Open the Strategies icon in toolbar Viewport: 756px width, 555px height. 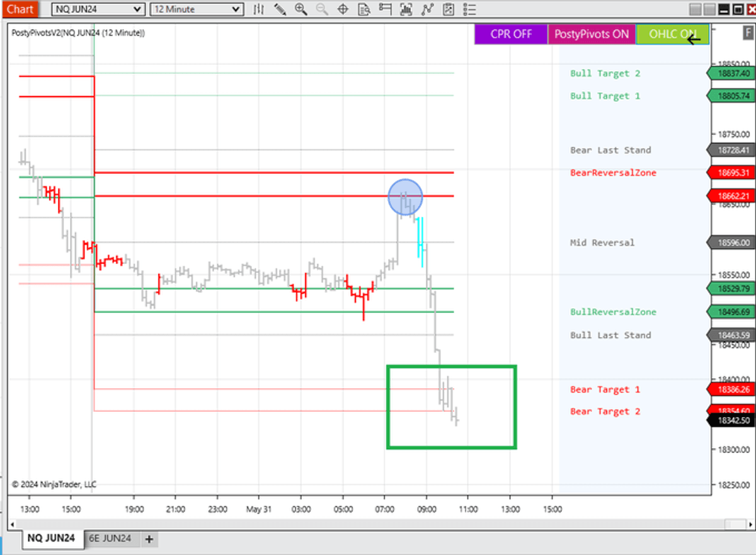pyautogui.click(x=449, y=9)
